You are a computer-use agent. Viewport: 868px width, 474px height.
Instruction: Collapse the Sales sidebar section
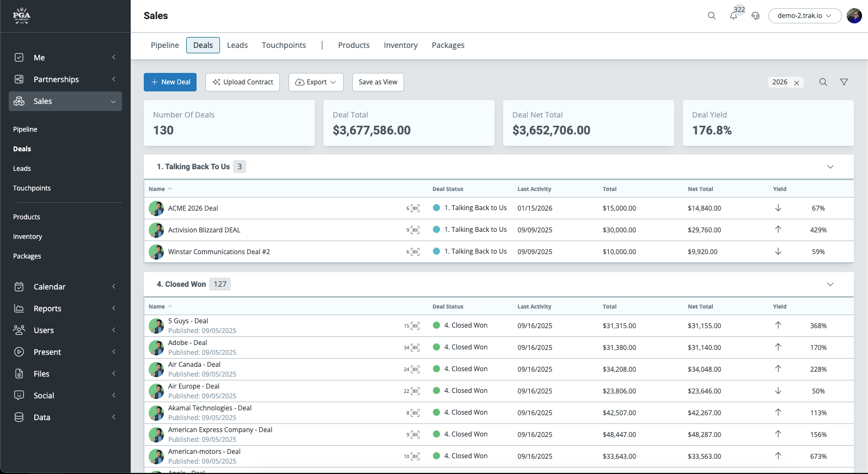(x=113, y=102)
